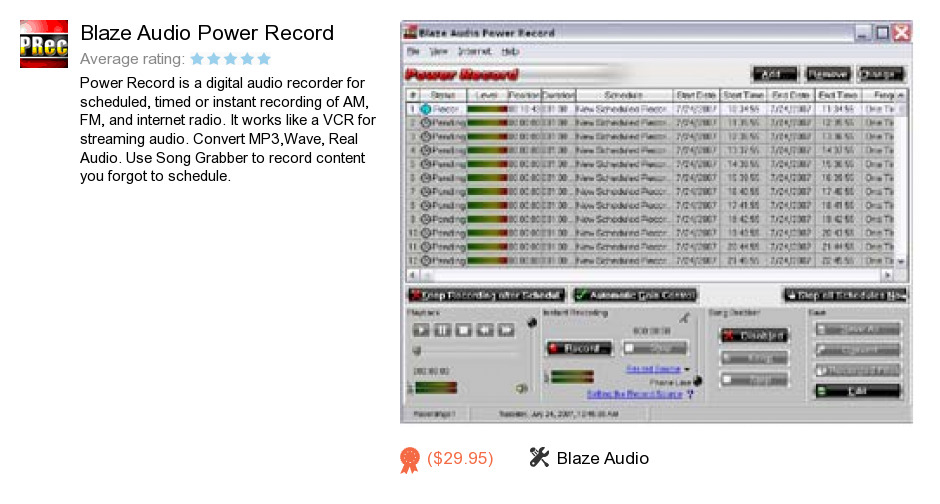940x504 pixels.
Task: Open the View menu
Action: pos(439,52)
